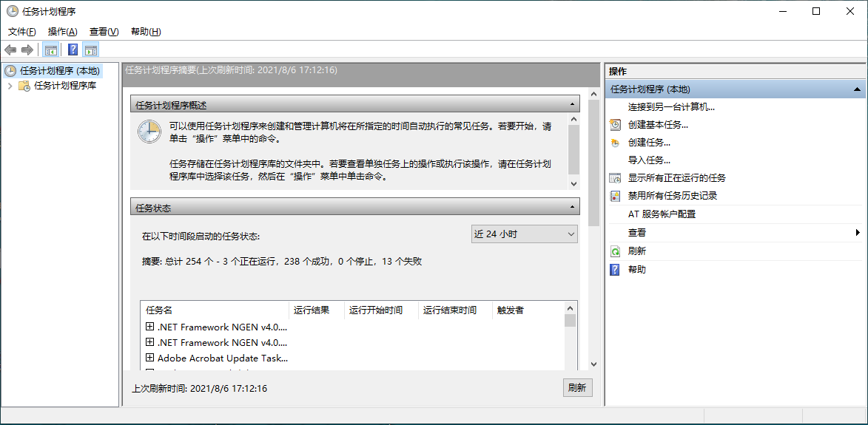Open the 文件(F) menu

pyautogui.click(x=22, y=32)
